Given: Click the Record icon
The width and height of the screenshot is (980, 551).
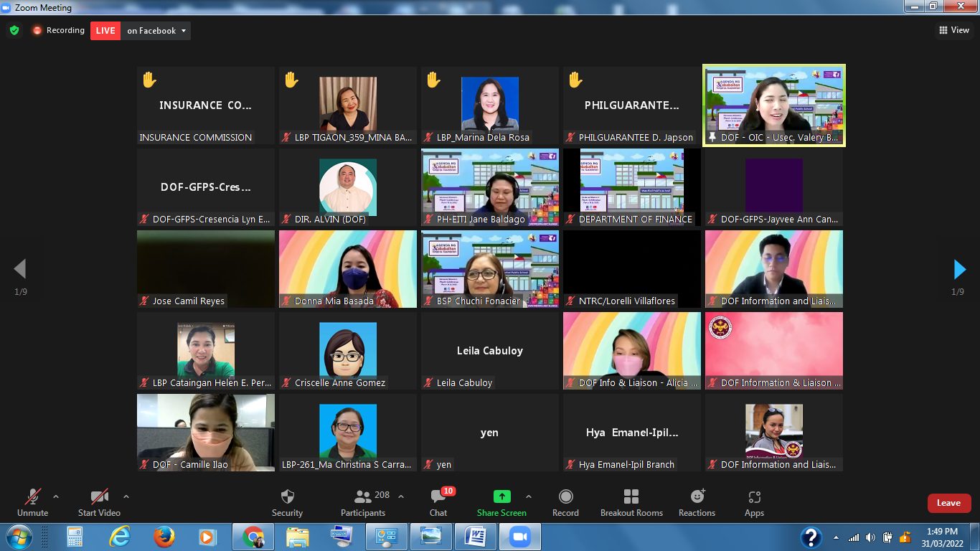Looking at the screenshot, I should click(x=565, y=496).
